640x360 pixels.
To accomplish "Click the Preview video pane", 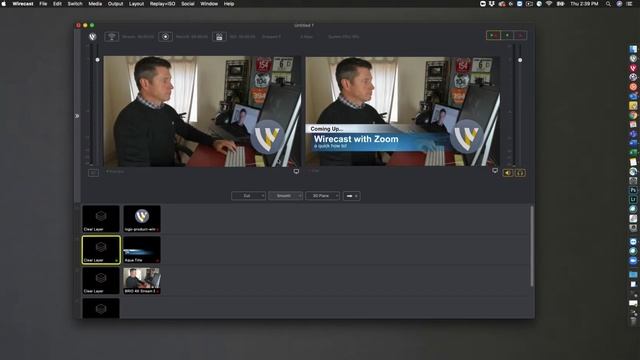I will point(202,111).
